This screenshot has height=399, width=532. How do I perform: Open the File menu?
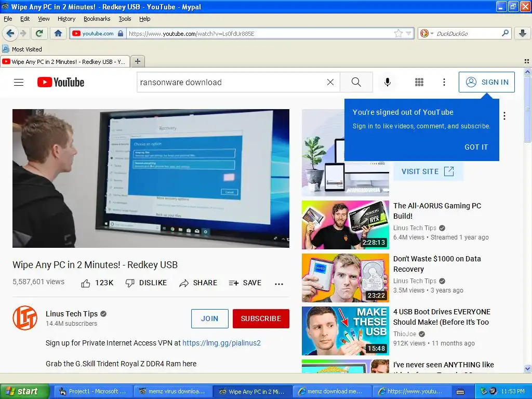8,19
